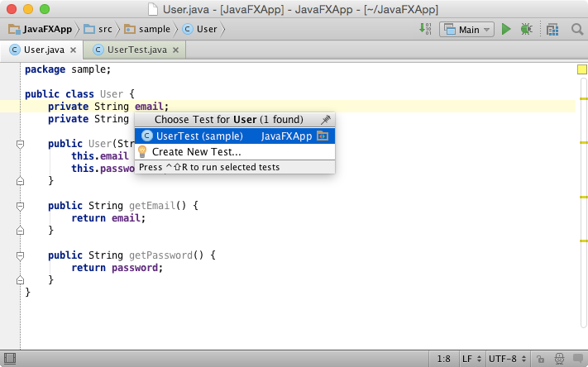Click 'Press ^⇧R to run selected tests' hint
This screenshot has height=367, width=588.
click(x=209, y=167)
